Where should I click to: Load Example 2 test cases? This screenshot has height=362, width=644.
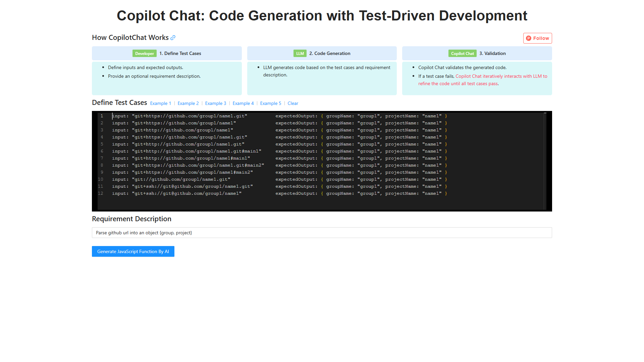click(x=188, y=103)
